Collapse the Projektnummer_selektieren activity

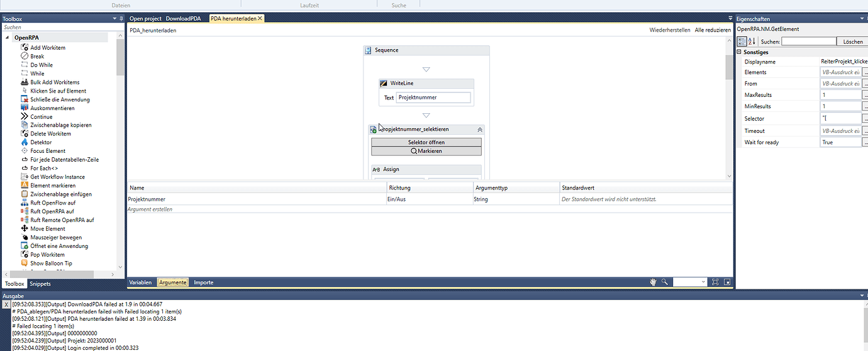pyautogui.click(x=480, y=130)
